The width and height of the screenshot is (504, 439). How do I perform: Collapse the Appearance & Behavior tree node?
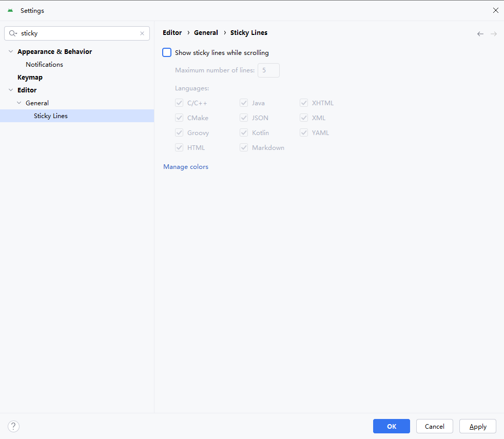(x=11, y=51)
